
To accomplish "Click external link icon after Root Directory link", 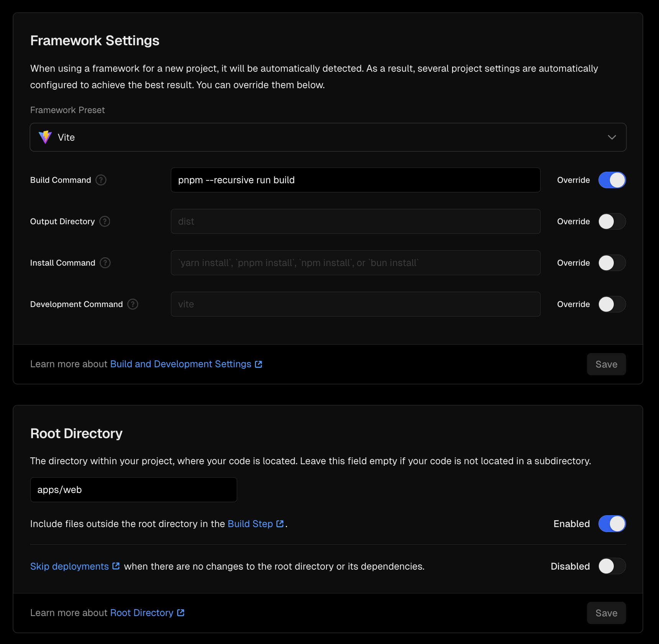I will click(181, 613).
